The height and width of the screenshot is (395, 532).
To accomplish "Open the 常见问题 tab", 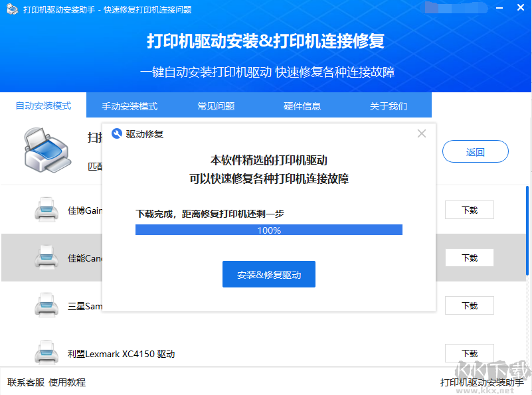I will pos(215,105).
